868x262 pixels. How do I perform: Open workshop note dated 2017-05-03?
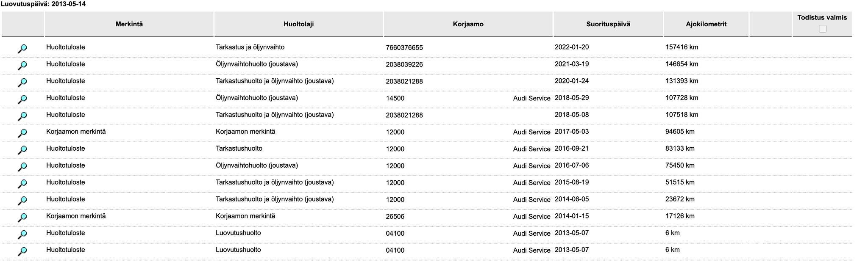point(22,133)
